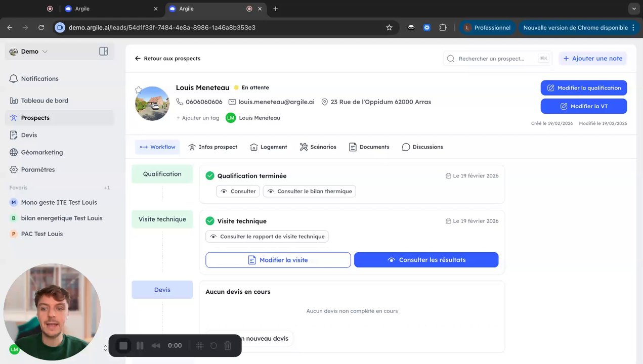Expand the Demo workspace dropdown

pos(29,52)
